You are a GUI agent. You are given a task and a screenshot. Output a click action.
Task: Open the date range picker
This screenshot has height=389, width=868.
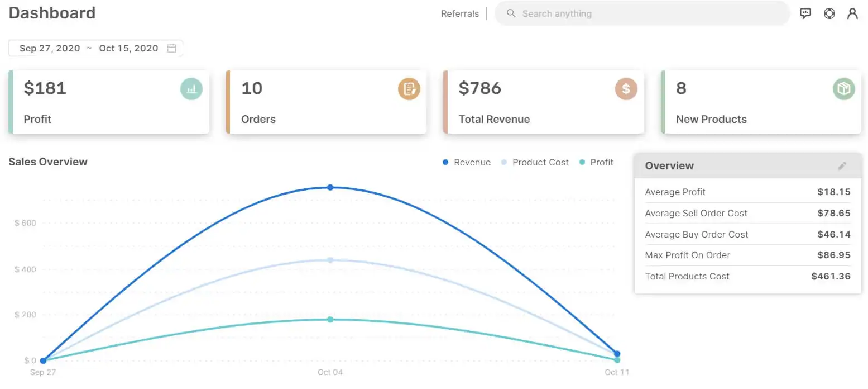[x=95, y=48]
